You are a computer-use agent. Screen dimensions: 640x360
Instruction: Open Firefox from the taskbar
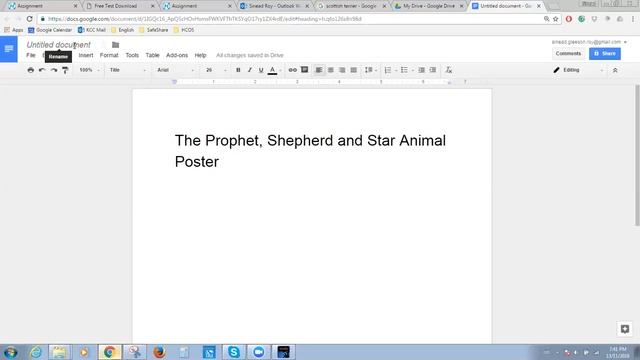point(159,352)
